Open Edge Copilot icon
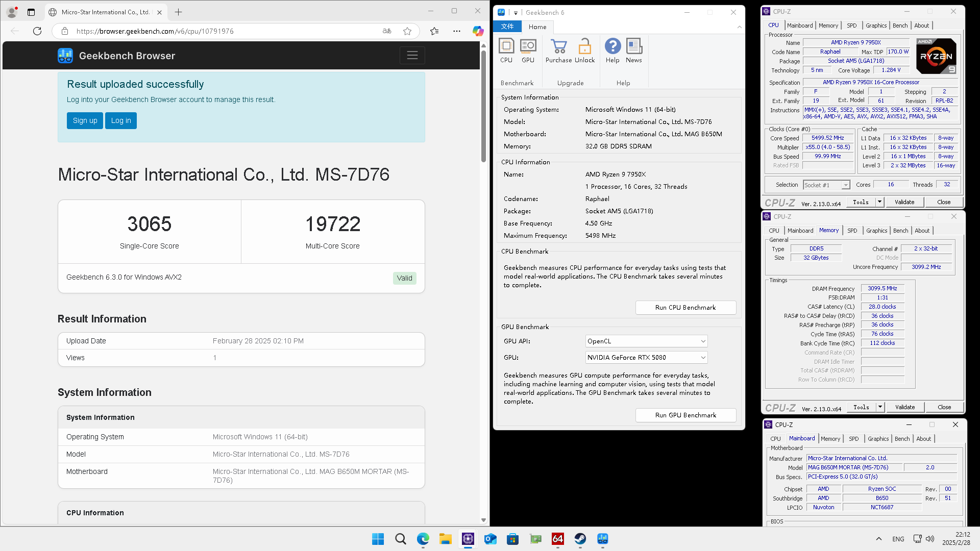 point(478,31)
